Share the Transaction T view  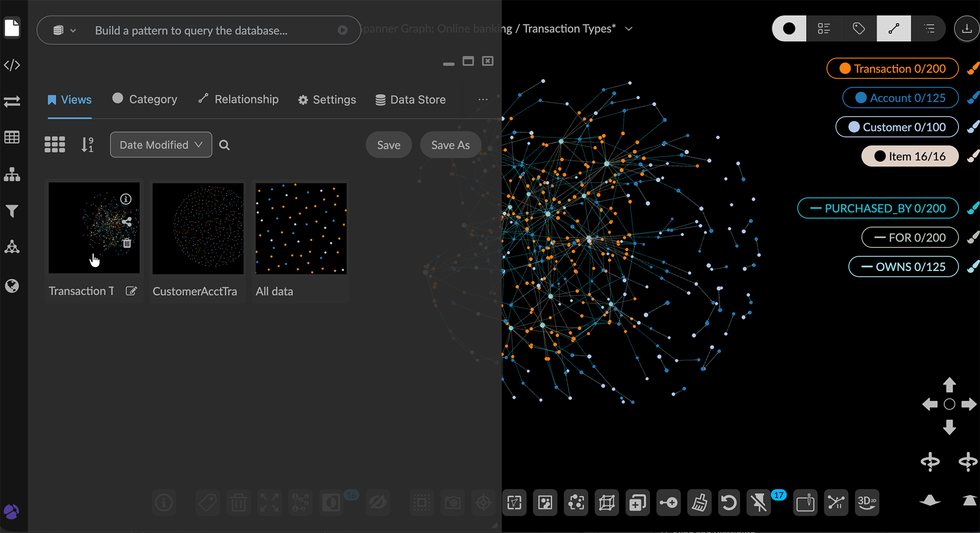point(127,222)
